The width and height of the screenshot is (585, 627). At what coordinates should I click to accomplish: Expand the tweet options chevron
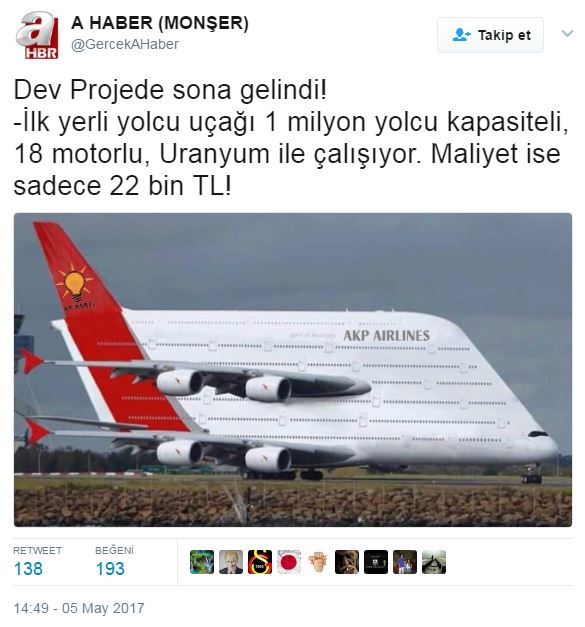point(567,33)
